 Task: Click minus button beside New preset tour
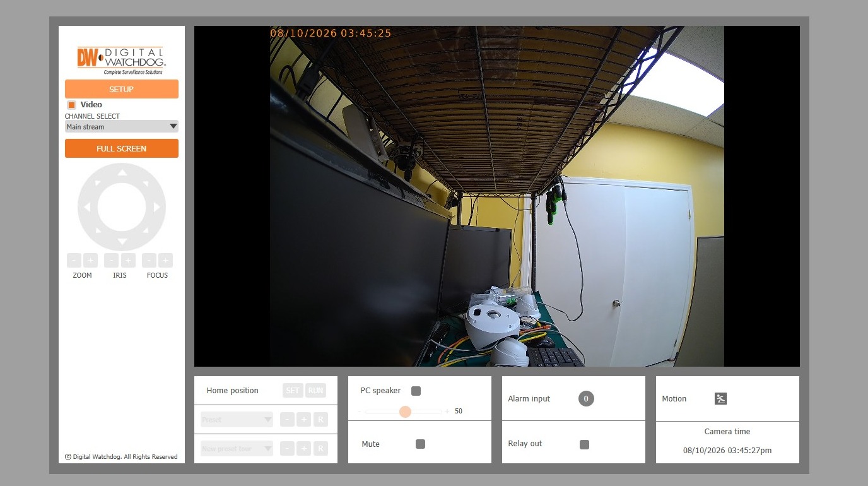(287, 449)
